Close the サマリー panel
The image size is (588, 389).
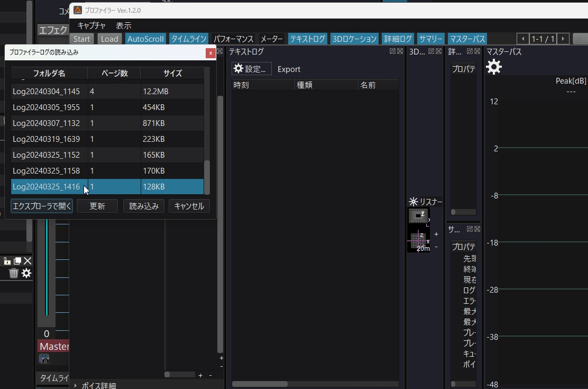tap(477, 229)
